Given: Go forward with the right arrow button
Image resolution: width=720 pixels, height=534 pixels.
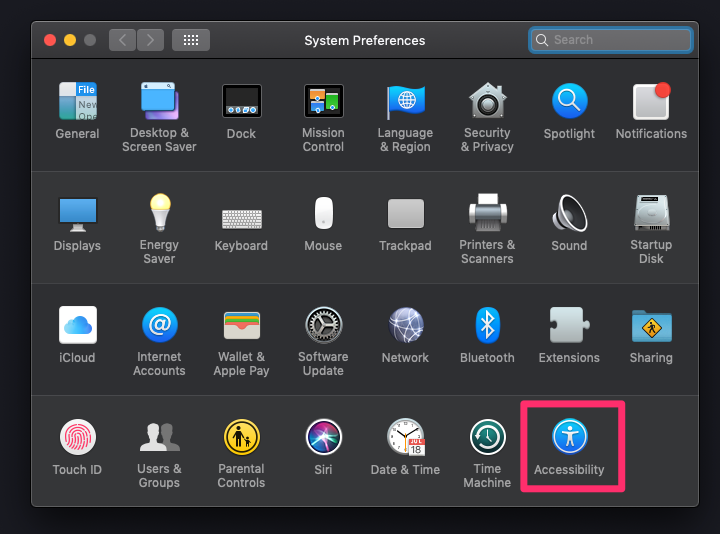Looking at the screenshot, I should point(150,40).
